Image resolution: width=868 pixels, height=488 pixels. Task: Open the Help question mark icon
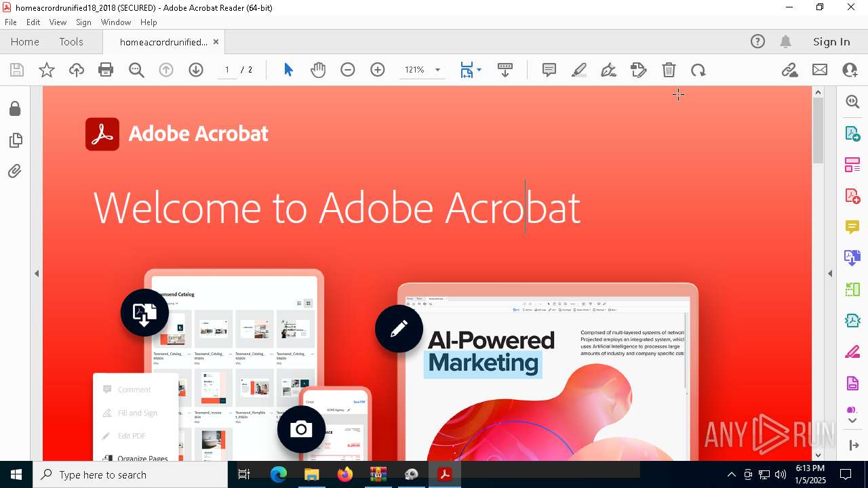(757, 41)
